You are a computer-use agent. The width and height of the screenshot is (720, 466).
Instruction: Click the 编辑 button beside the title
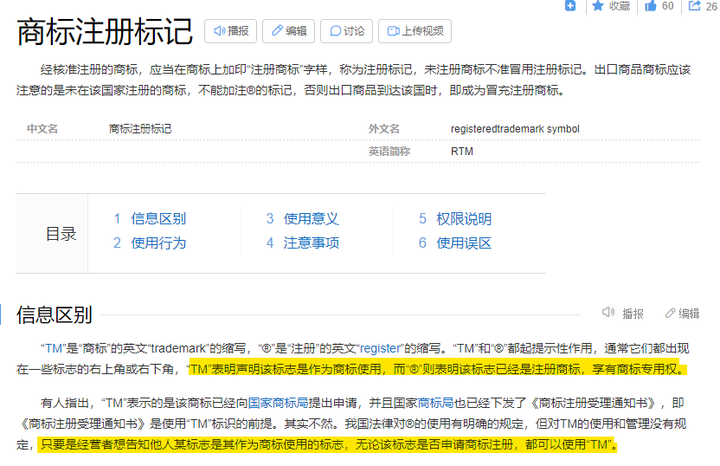coord(288,31)
